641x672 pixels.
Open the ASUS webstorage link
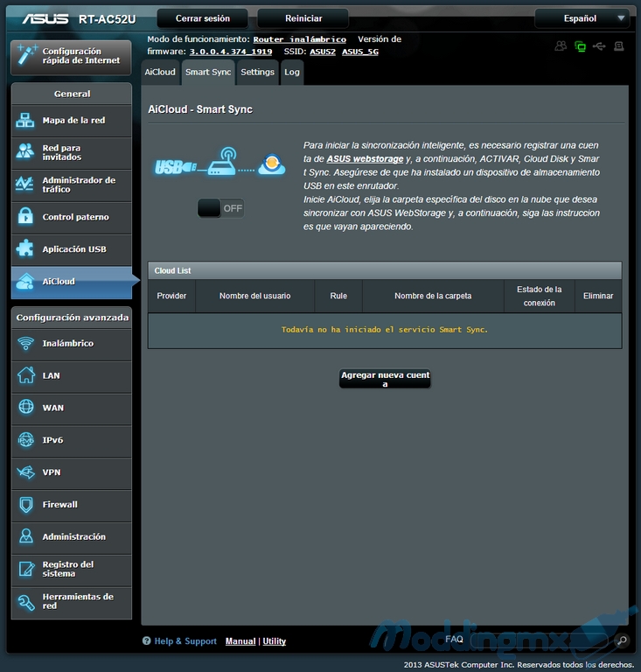(x=365, y=159)
